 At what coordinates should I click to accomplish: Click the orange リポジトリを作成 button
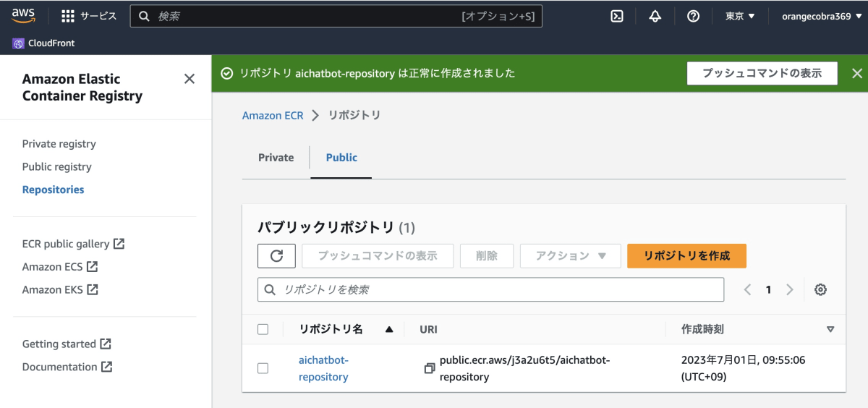pyautogui.click(x=686, y=255)
